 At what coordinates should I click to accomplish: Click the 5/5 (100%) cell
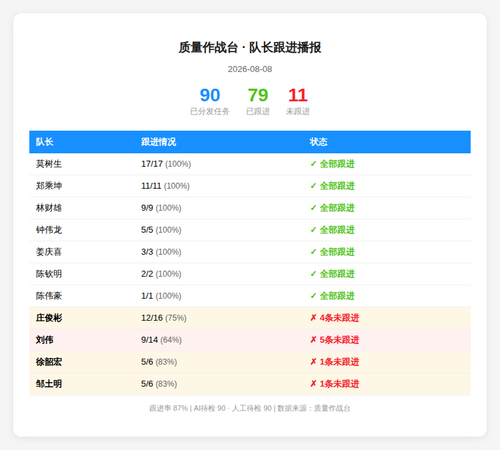click(x=161, y=230)
